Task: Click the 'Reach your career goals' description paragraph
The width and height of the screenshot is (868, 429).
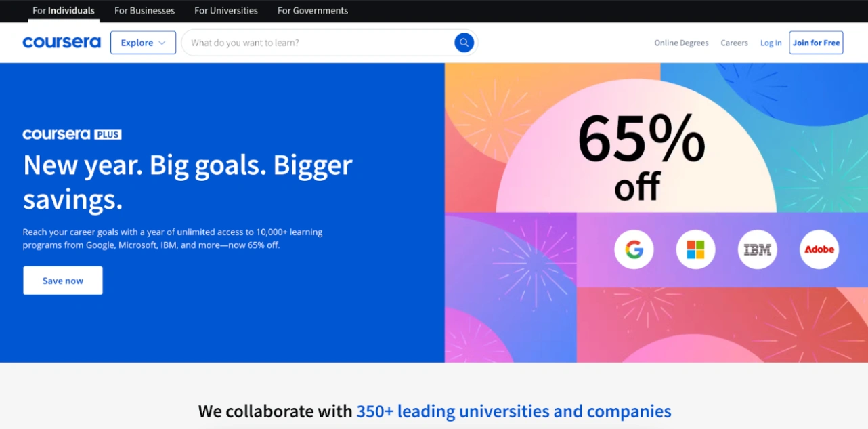Action: (173, 239)
